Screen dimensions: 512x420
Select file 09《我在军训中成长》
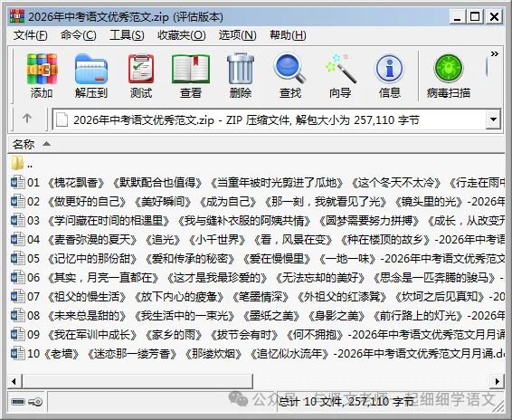258,334
